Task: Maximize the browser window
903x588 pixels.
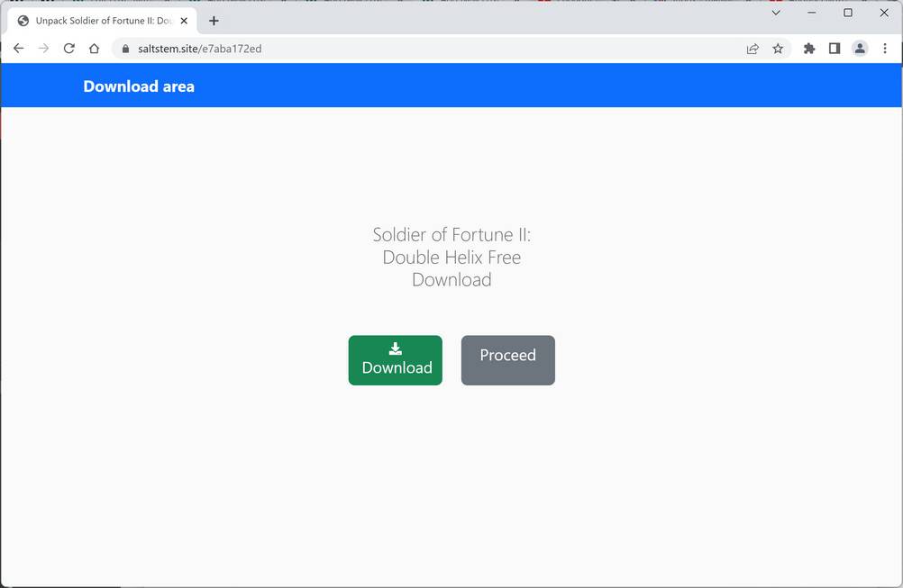Action: pyautogui.click(x=848, y=13)
